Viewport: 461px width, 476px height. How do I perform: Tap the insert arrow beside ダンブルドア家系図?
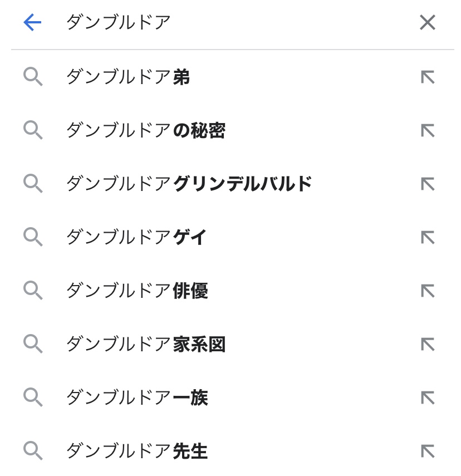coord(427,344)
